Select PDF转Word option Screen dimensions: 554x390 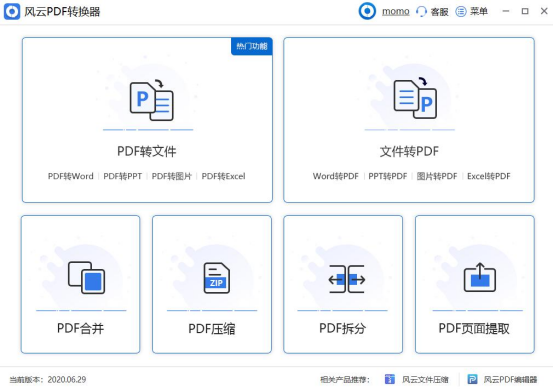coord(71,176)
